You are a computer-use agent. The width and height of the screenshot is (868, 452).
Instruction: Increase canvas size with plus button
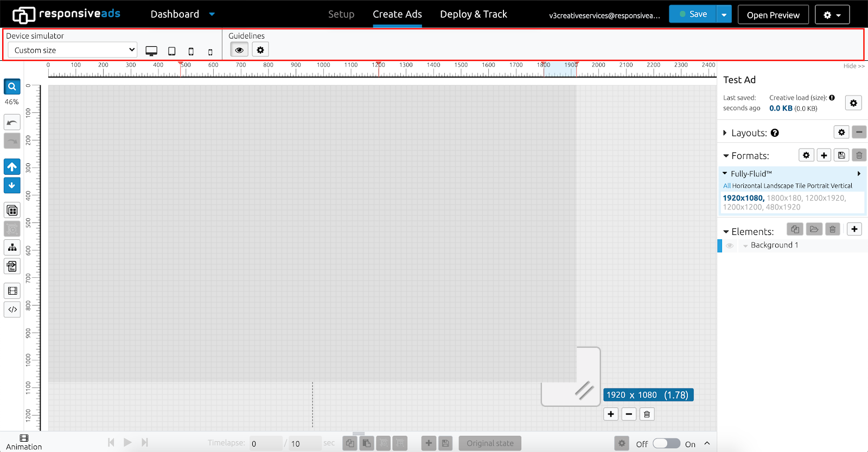(x=611, y=414)
